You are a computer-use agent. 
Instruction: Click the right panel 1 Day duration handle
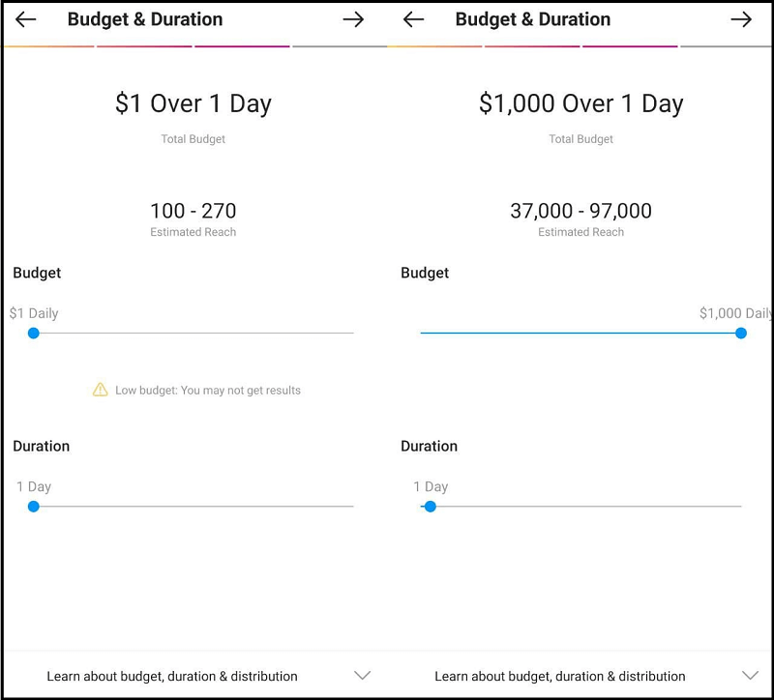(x=431, y=506)
